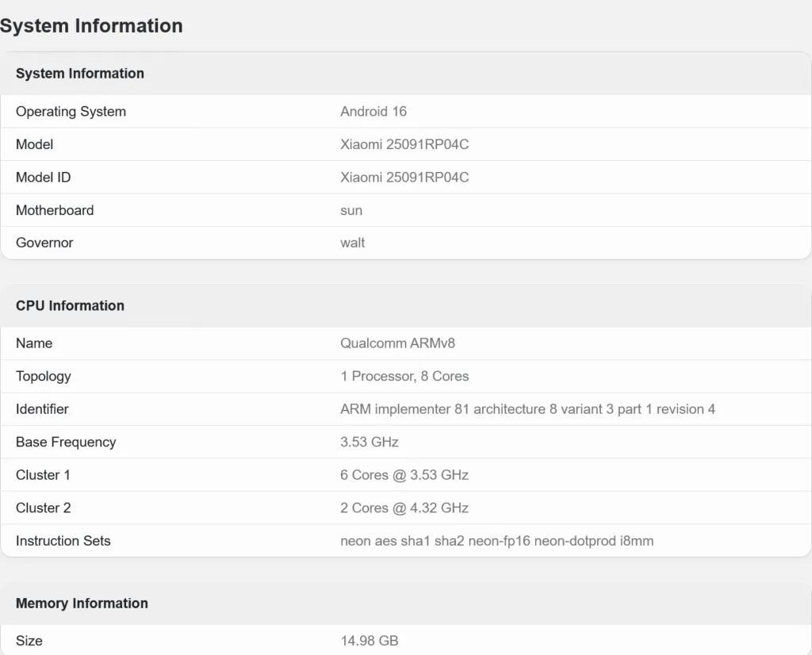Select the ARM implementer 81 identifier text

[527, 409]
